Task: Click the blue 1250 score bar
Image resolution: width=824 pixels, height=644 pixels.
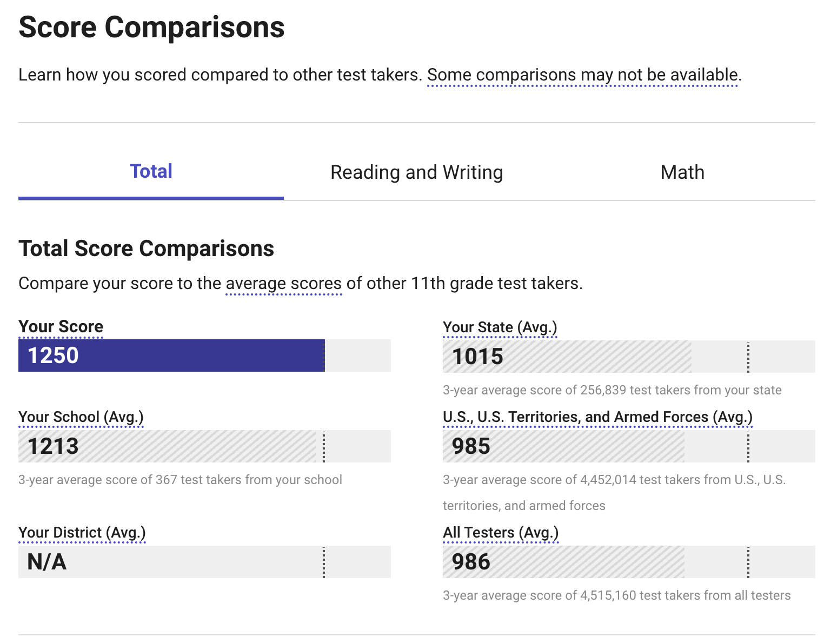Action: click(171, 355)
